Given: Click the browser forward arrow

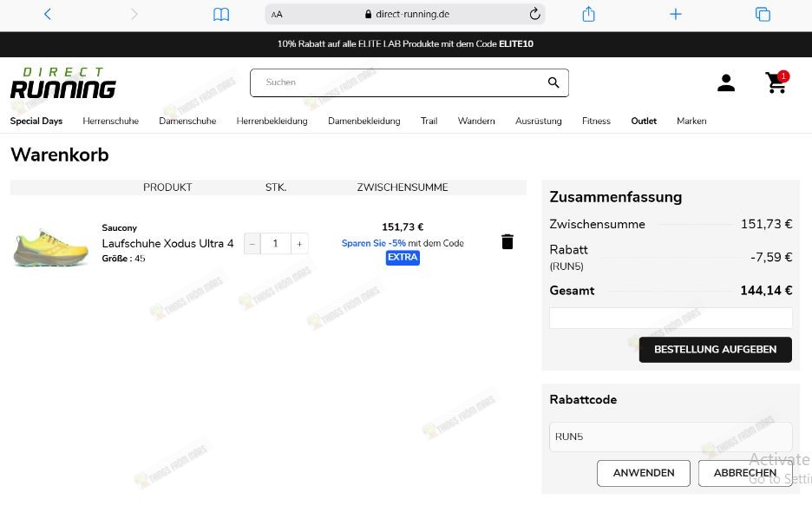Looking at the screenshot, I should (134, 14).
